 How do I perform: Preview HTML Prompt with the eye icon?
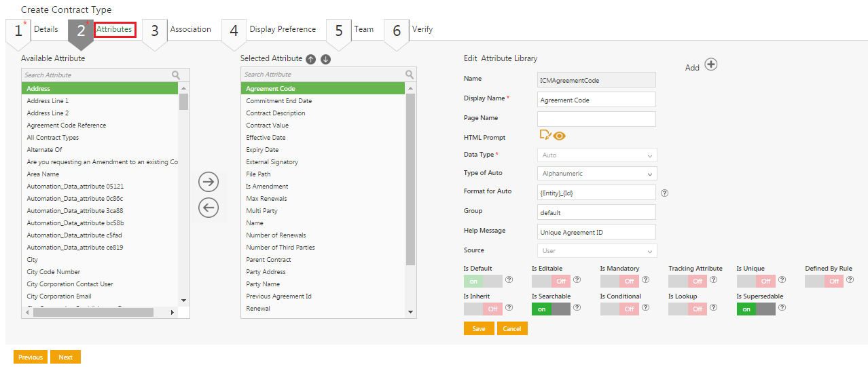tap(559, 136)
